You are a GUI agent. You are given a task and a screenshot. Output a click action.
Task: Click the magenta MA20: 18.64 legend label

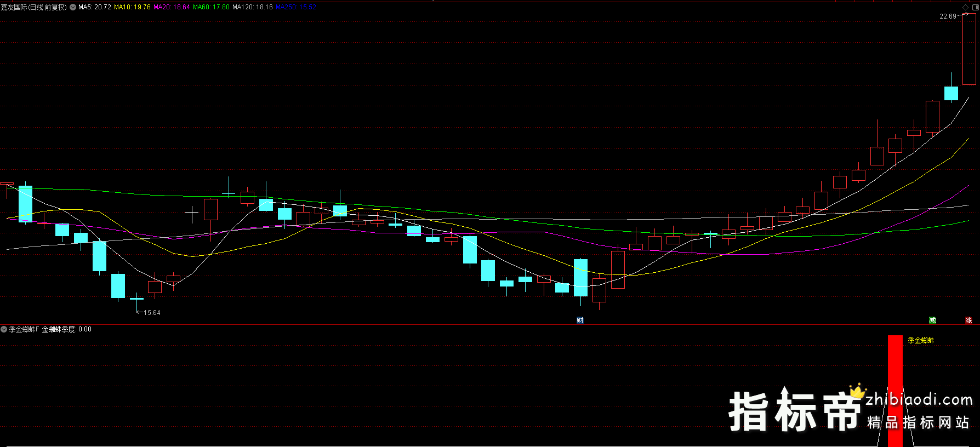172,7
